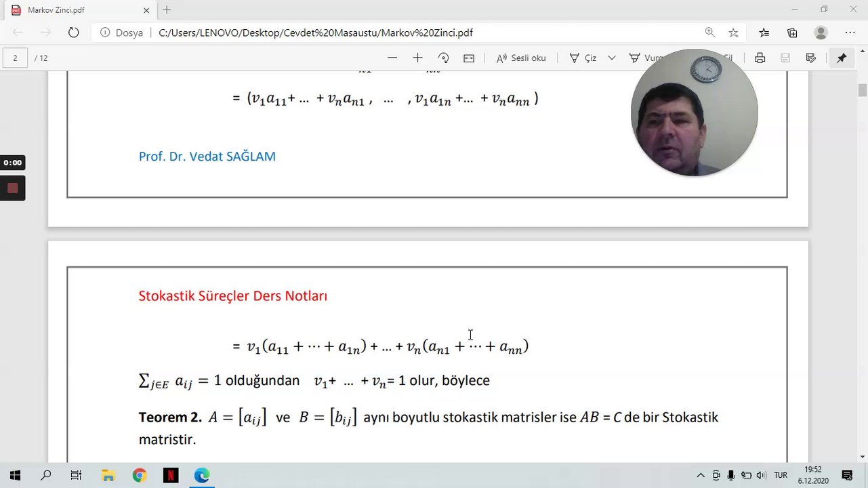This screenshot has width=868, height=488.
Task: Click the forward navigation arrow
Action: pos(45,33)
